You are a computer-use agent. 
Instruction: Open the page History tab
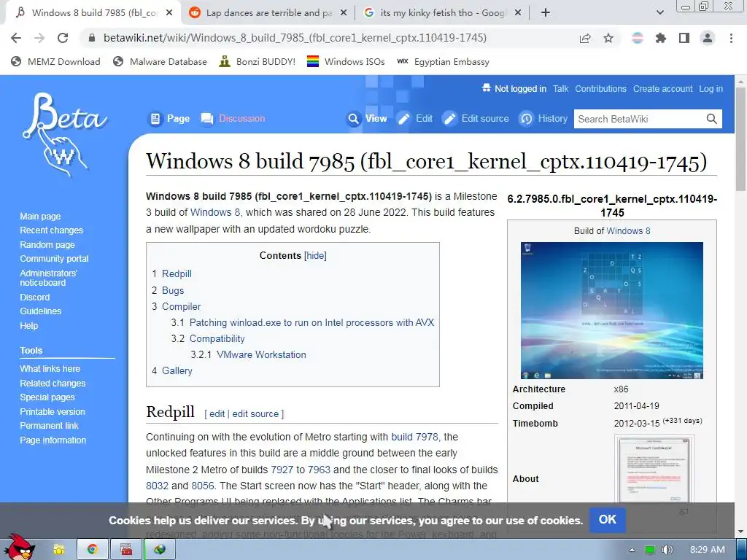pos(543,119)
